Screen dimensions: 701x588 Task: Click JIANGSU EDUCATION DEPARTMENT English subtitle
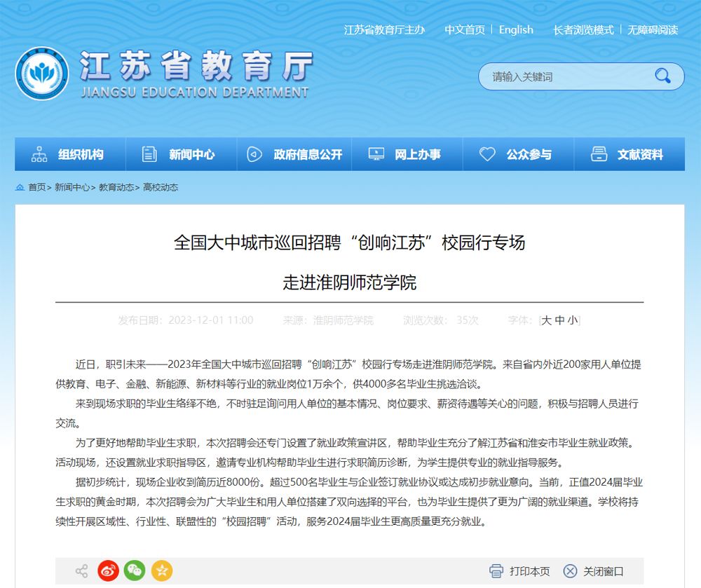(x=195, y=92)
